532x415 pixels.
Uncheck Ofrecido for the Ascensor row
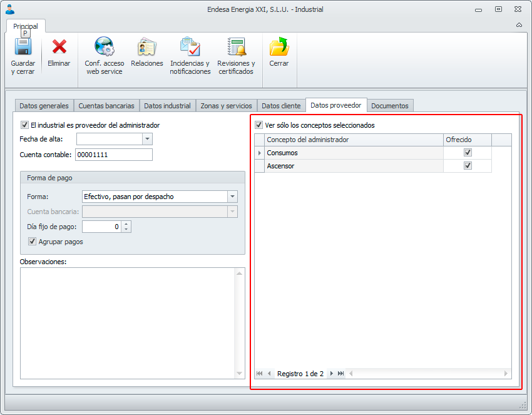(x=468, y=166)
